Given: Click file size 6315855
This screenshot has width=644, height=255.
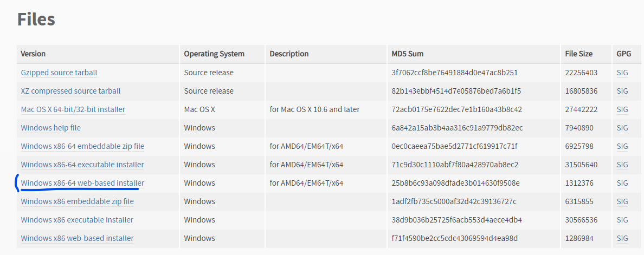Looking at the screenshot, I should click(x=579, y=201).
